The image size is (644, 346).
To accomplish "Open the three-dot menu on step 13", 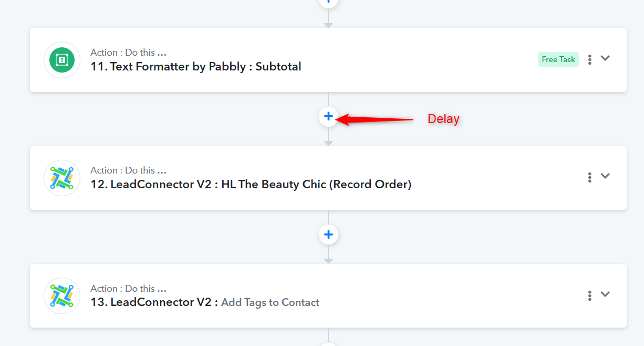I will (590, 296).
